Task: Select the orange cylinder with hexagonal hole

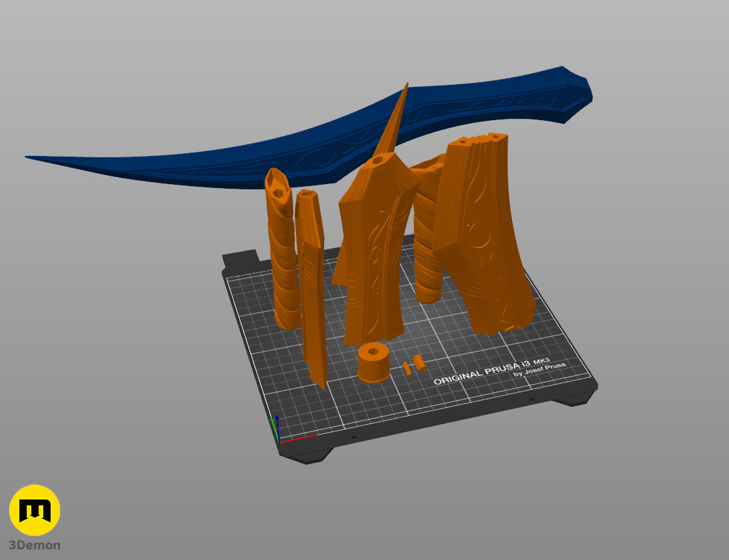Action: click(374, 363)
